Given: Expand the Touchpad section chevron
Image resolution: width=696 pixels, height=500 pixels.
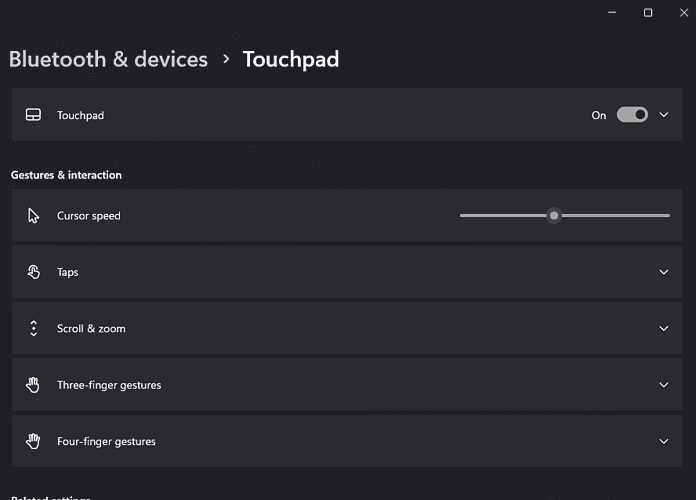Looking at the screenshot, I should click(664, 115).
